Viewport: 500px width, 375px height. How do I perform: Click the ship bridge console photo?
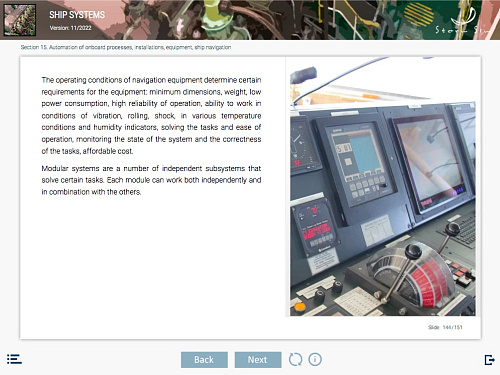(x=383, y=186)
